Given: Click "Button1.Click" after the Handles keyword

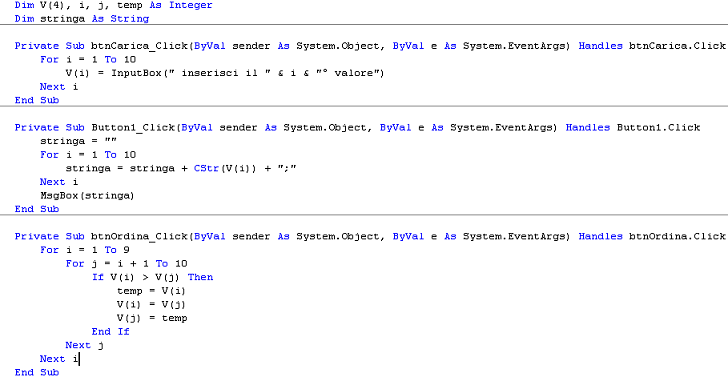Looking at the screenshot, I should click(x=658, y=128).
